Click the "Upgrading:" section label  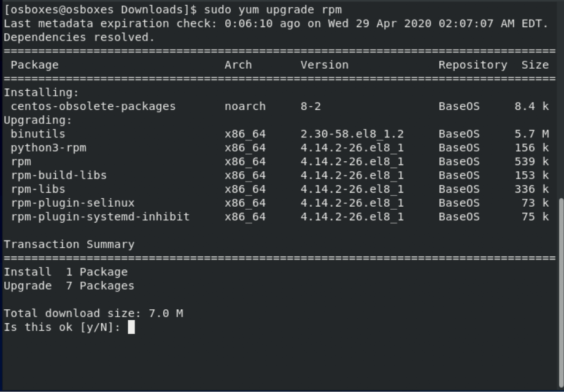(x=38, y=120)
